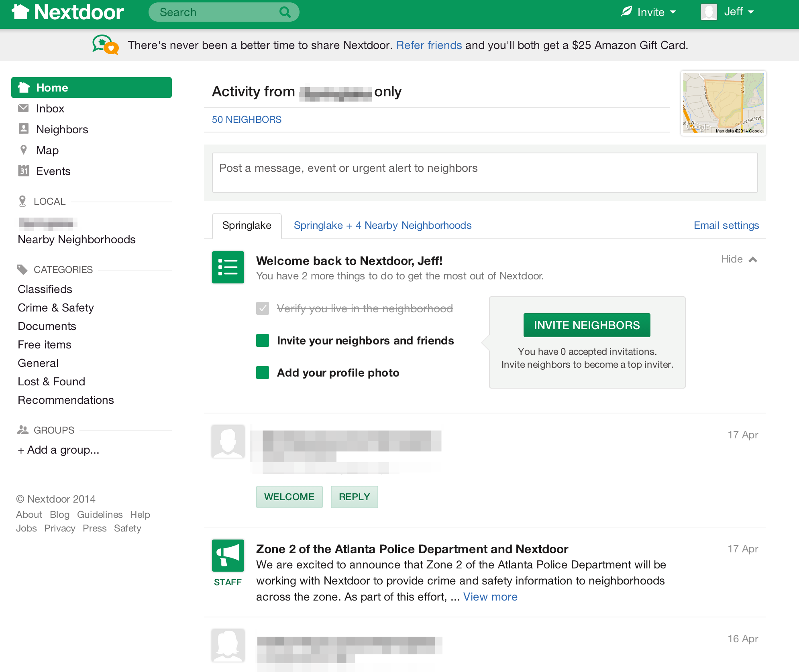Screen dimensions: 799x672
Task: Open the Zone 2 Atlanta Police post title
Action: tap(412, 549)
